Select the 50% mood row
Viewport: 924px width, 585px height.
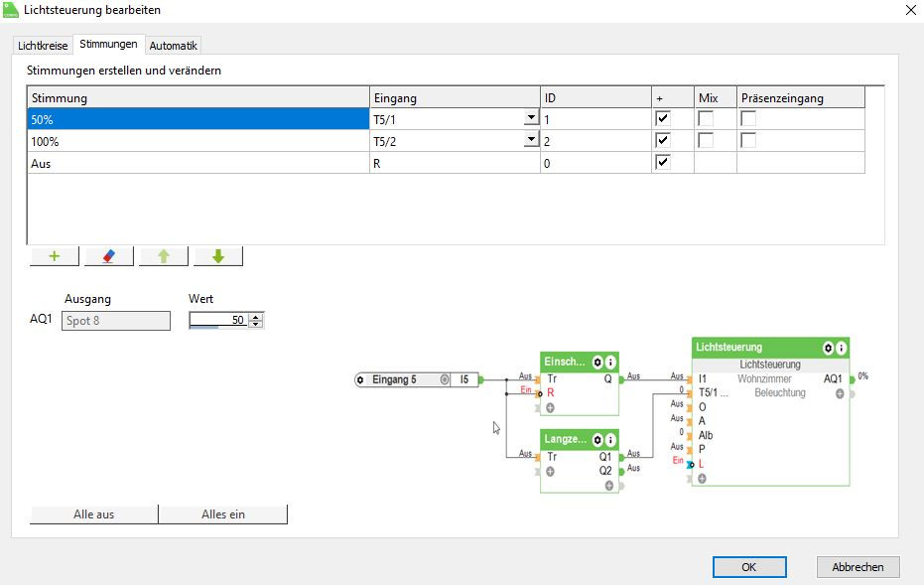pyautogui.click(x=198, y=119)
